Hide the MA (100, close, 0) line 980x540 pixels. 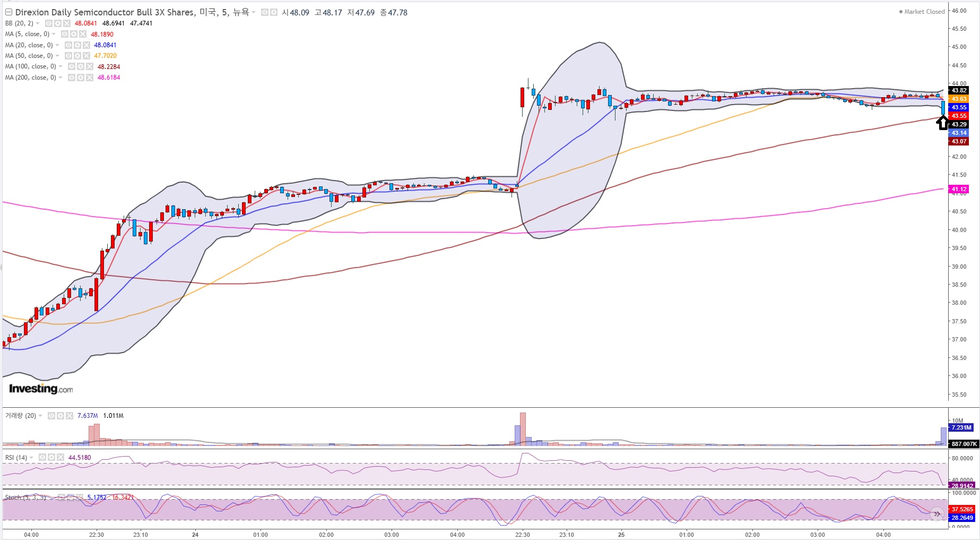point(72,66)
